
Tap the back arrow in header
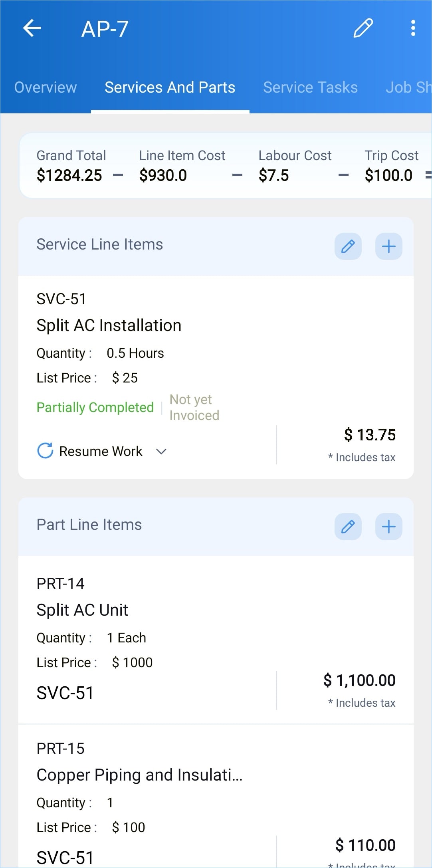pos(32,28)
